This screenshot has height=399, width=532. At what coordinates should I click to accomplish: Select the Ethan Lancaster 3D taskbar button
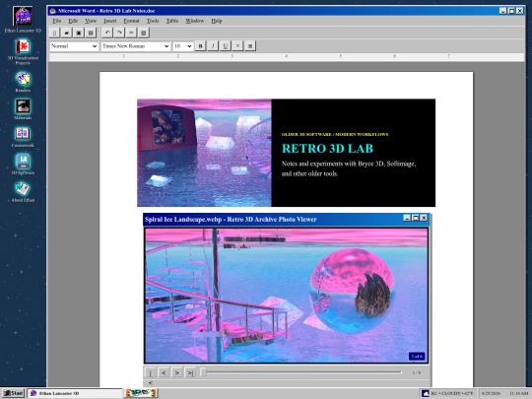pos(75,393)
